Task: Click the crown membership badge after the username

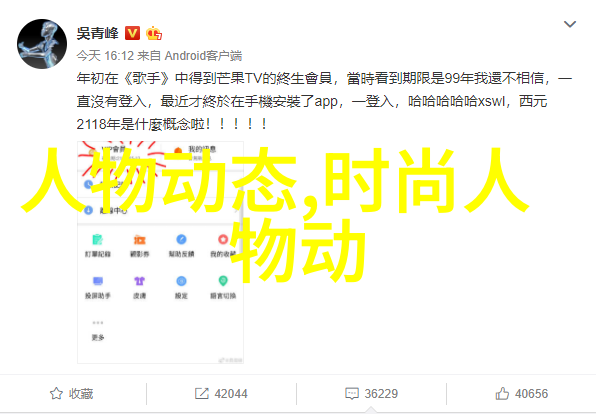Action: click(x=154, y=33)
